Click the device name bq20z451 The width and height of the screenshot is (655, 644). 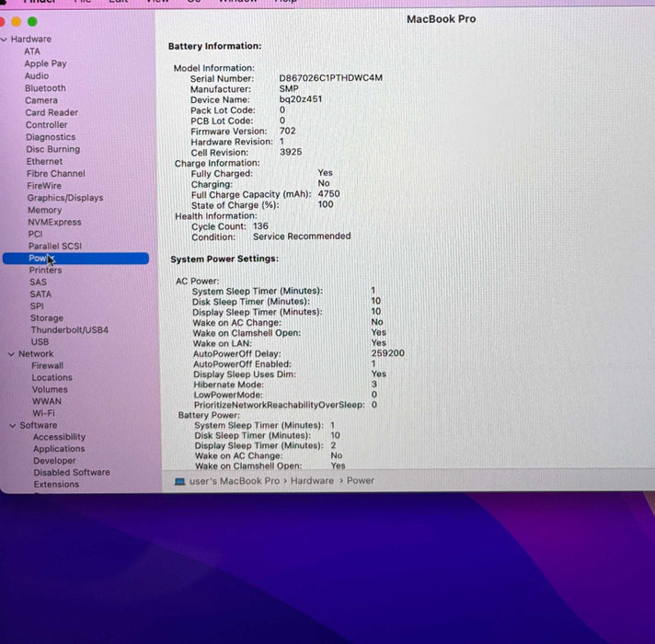300,99
